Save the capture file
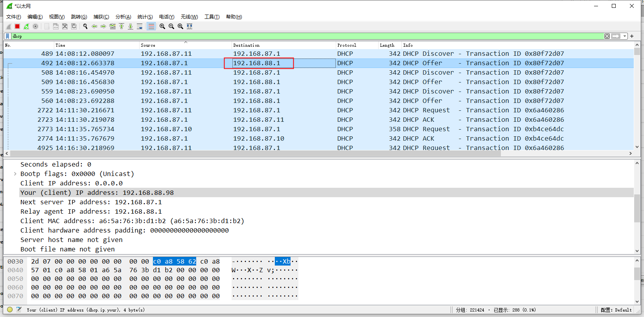 56,26
